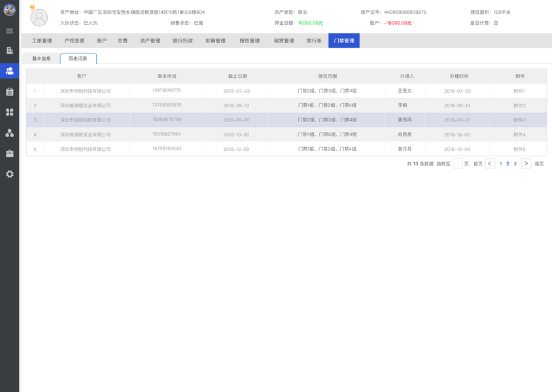Image resolution: width=552 pixels, height=392 pixels.
Task: Click handler name 黄思雨
Action: coord(404,120)
